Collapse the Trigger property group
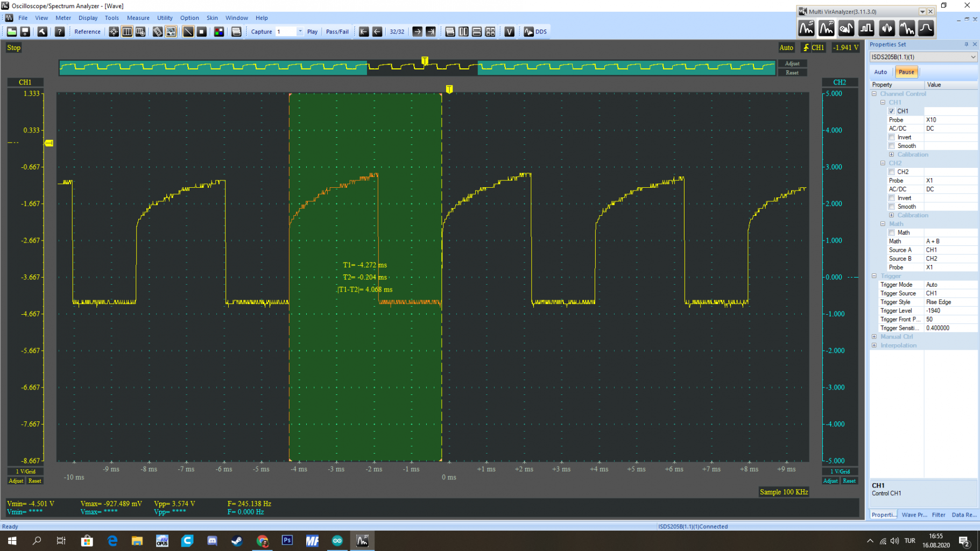 875,276
